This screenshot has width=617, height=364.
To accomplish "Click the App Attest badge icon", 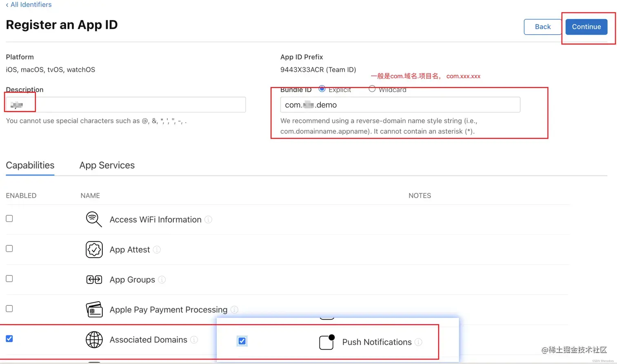I will point(94,249).
